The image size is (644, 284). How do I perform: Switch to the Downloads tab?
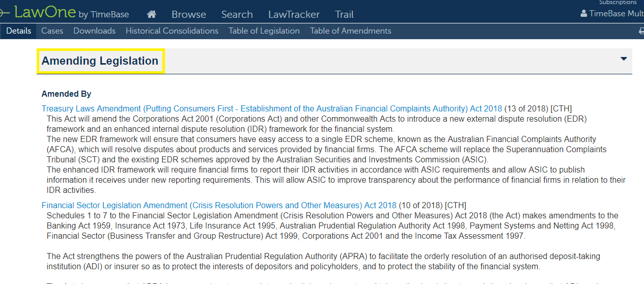pyautogui.click(x=95, y=31)
